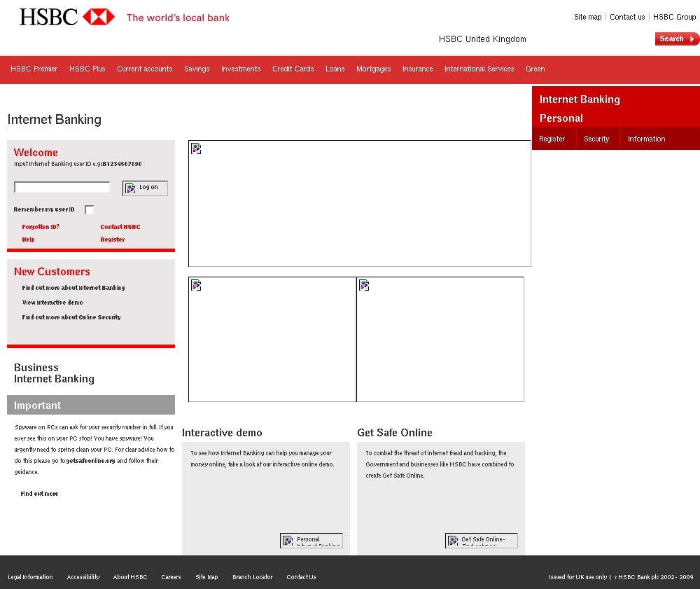The width and height of the screenshot is (700, 589).
Task: Open View interactive demo link
Action: 52,303
